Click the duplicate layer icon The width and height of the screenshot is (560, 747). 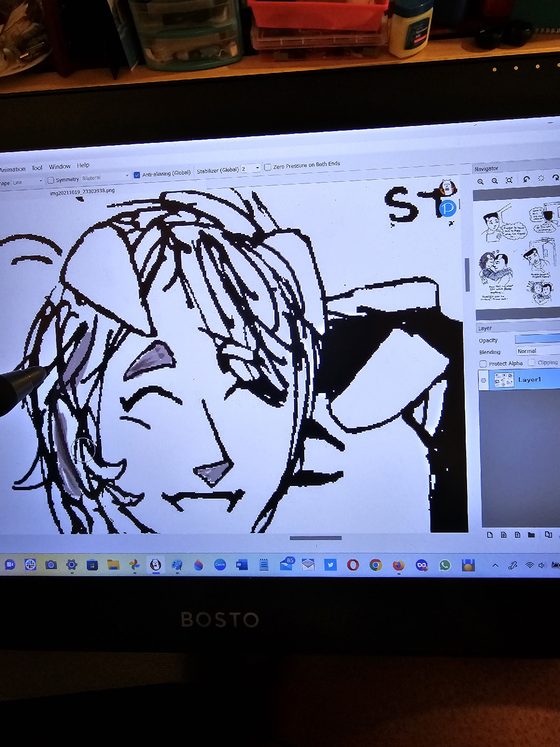pyautogui.click(x=548, y=535)
